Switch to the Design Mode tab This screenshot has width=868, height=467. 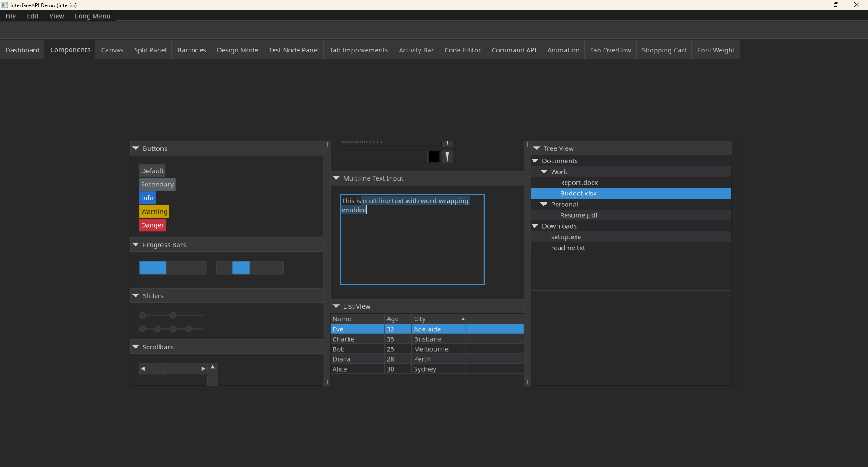coord(237,50)
